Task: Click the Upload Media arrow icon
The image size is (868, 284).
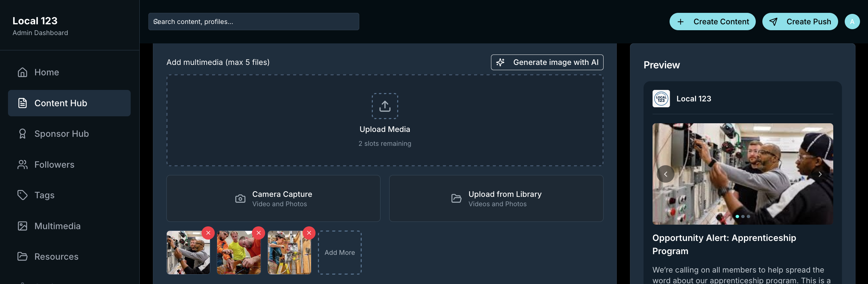Action: click(385, 106)
